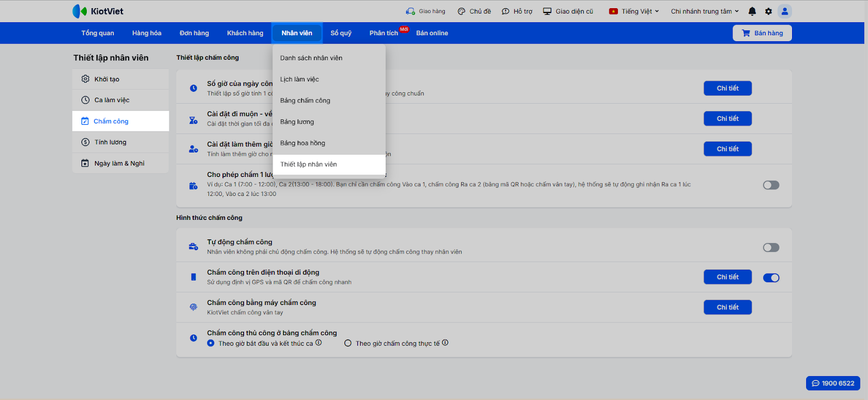The image size is (868, 400).
Task: Open the Giao hàng delivery icon
Action: pos(411,11)
